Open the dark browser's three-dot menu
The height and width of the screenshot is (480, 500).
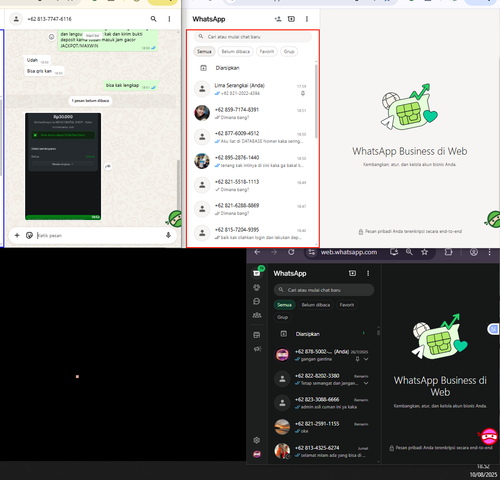click(489, 252)
